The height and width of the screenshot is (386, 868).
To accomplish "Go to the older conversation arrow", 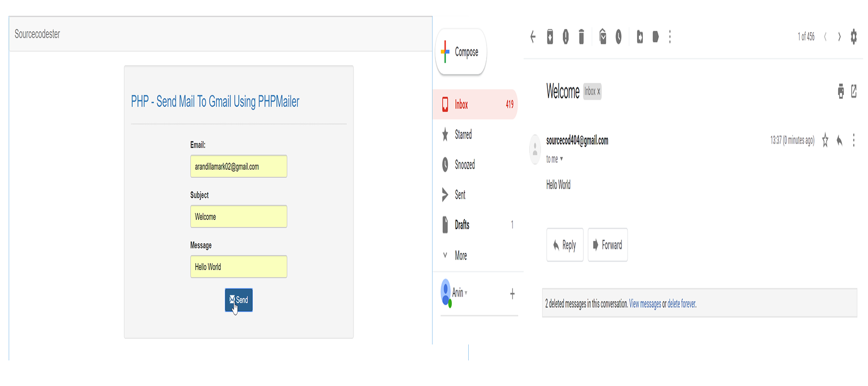I will tap(840, 37).
